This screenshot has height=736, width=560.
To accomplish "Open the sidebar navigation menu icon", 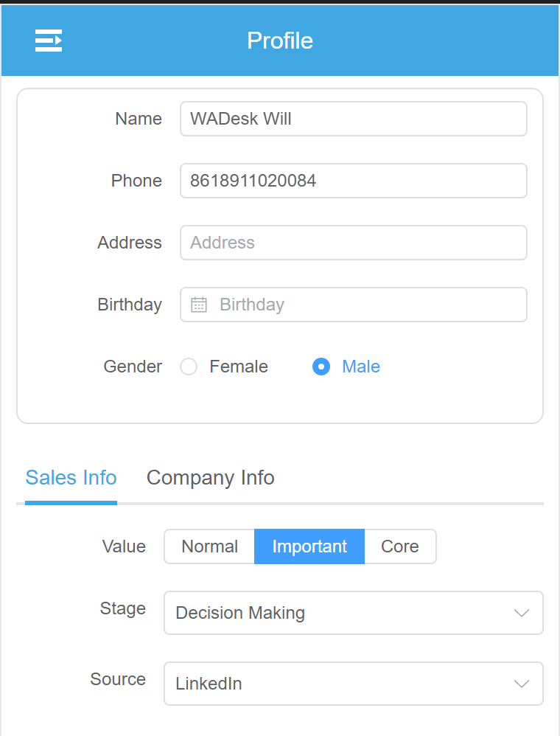I will (x=48, y=41).
